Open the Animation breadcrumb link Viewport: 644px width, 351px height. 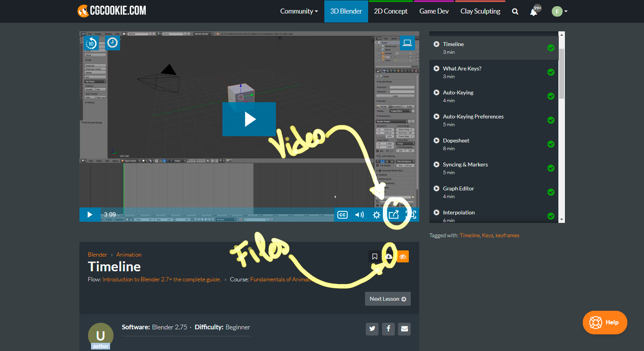click(129, 255)
